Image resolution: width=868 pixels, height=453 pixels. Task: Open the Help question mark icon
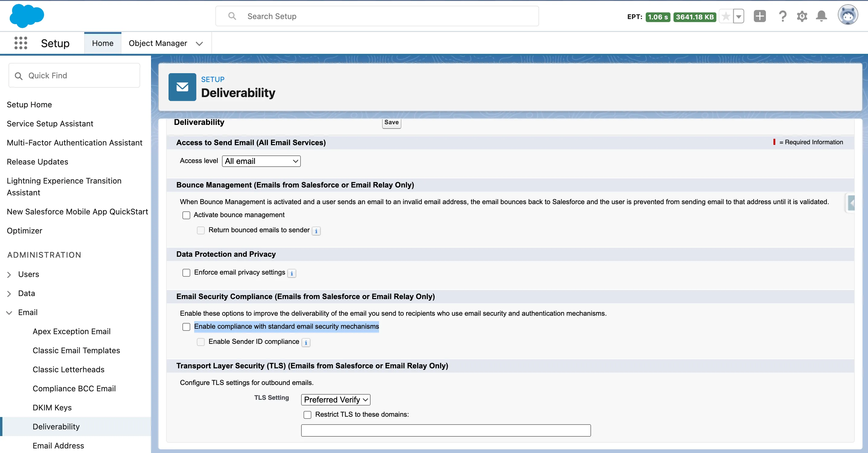point(783,16)
